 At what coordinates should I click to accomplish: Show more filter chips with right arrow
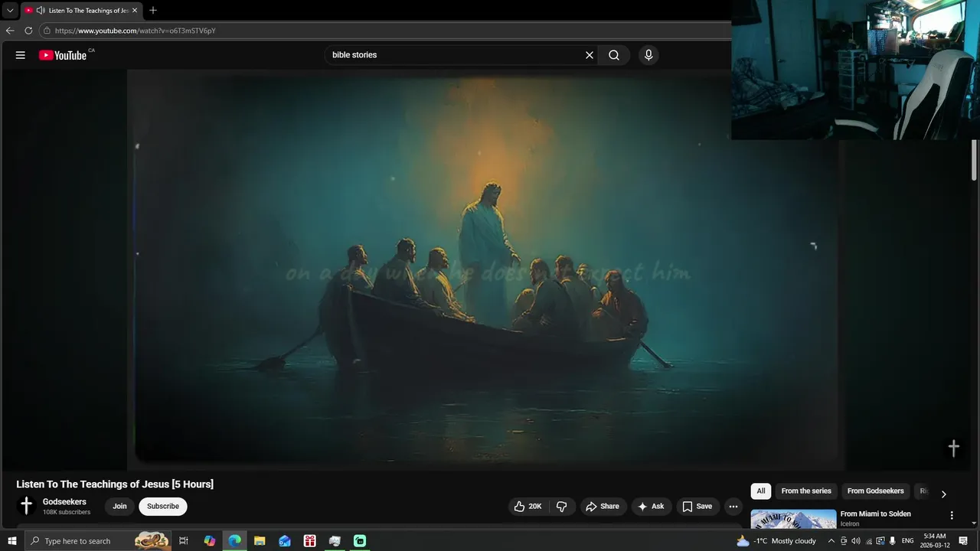[x=943, y=494]
